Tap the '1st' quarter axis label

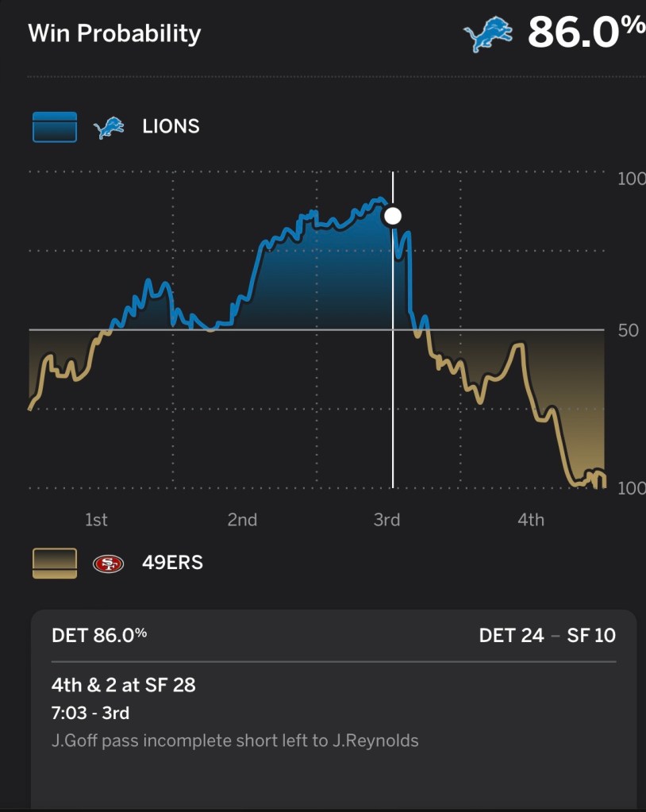point(96,520)
